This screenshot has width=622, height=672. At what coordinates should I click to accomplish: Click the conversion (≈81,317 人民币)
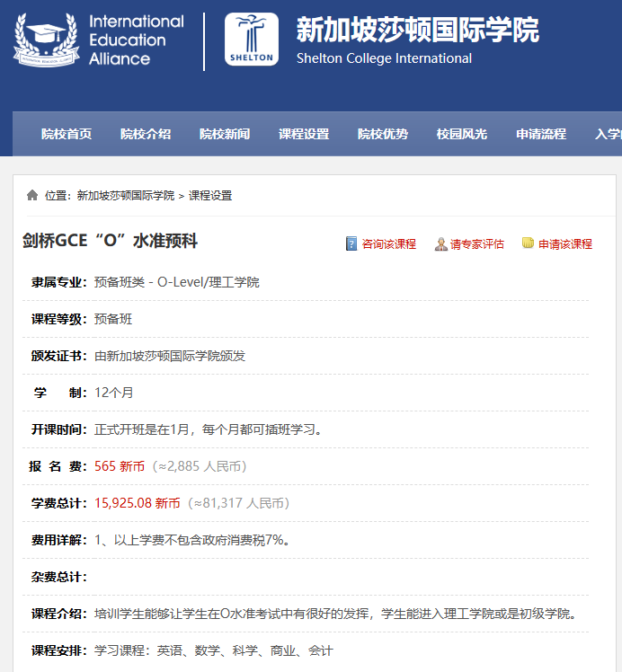[x=239, y=504]
